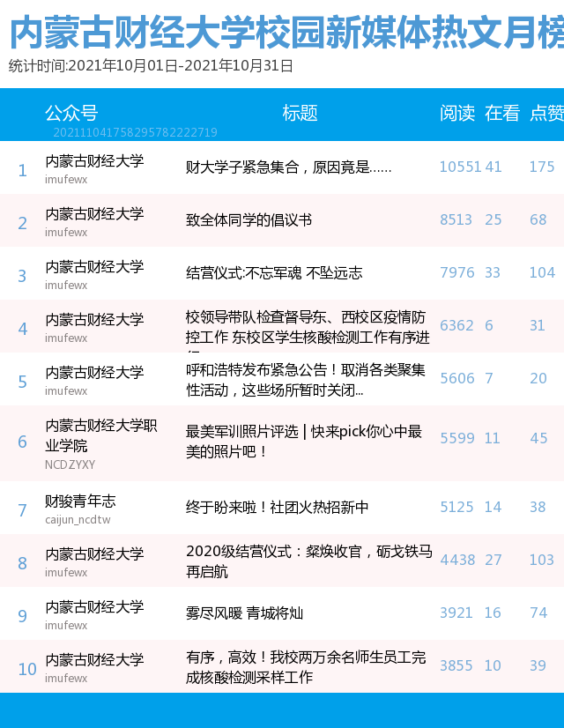This screenshot has width=564, height=728.
Task: Click read count 5606
Action: (x=457, y=378)
